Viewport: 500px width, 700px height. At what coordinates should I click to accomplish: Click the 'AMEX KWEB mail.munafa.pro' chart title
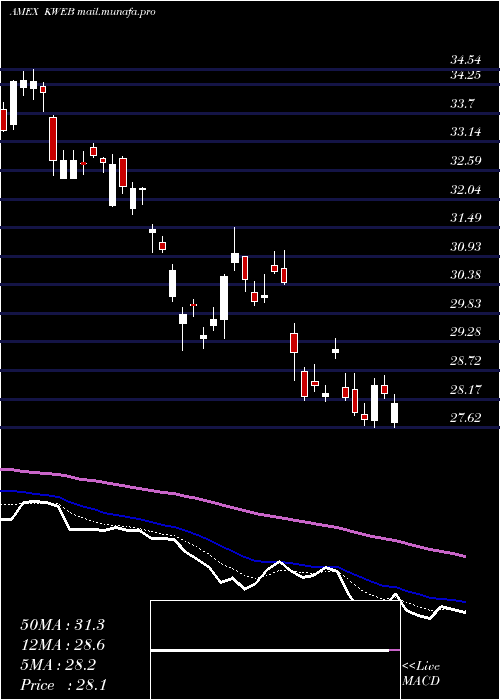(x=82, y=12)
